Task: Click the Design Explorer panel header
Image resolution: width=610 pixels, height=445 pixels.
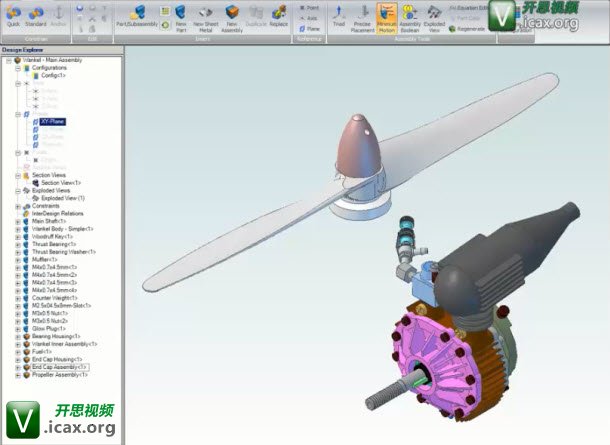Action: click(x=62, y=50)
